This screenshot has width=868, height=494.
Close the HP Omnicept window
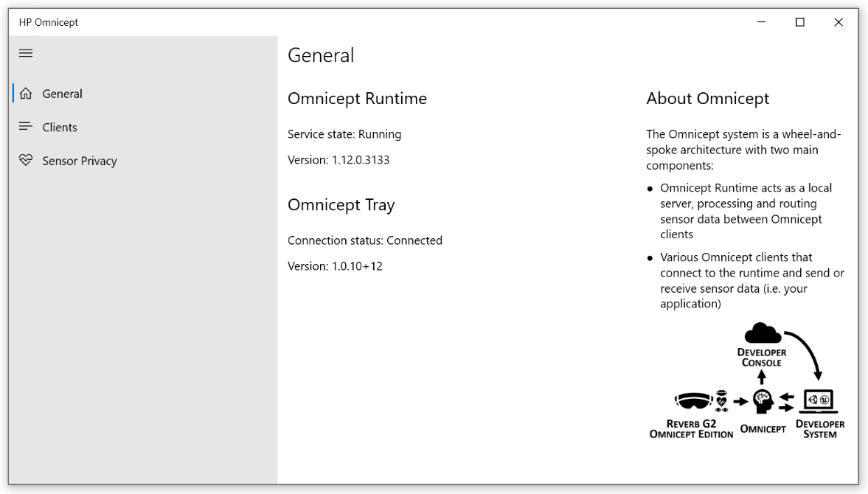click(x=839, y=22)
